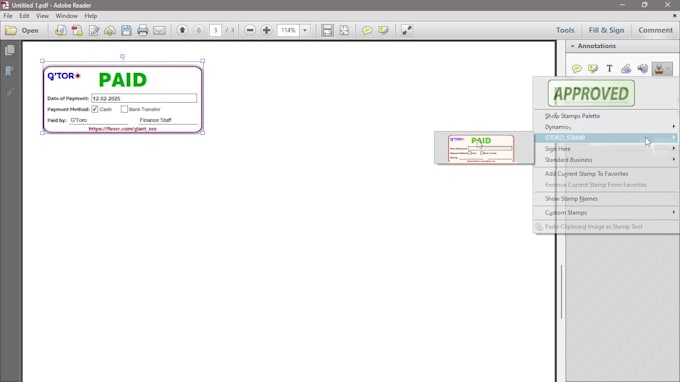Open the File menu
This screenshot has width=680, height=382.
[x=8, y=16]
